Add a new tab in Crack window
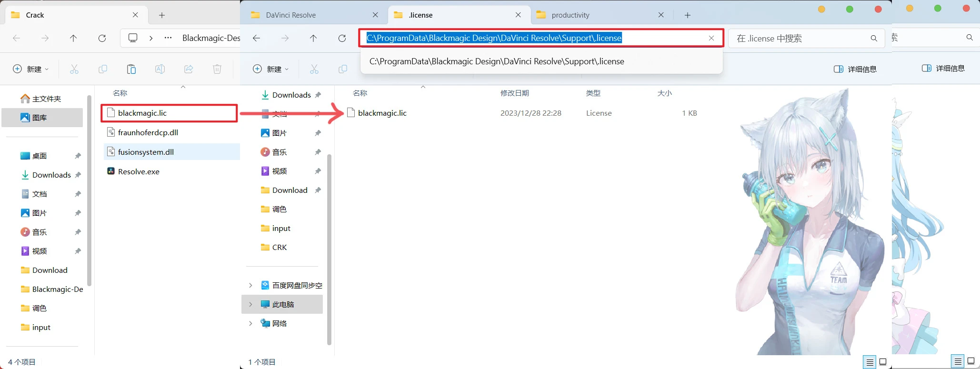This screenshot has height=369, width=980. 162,15
